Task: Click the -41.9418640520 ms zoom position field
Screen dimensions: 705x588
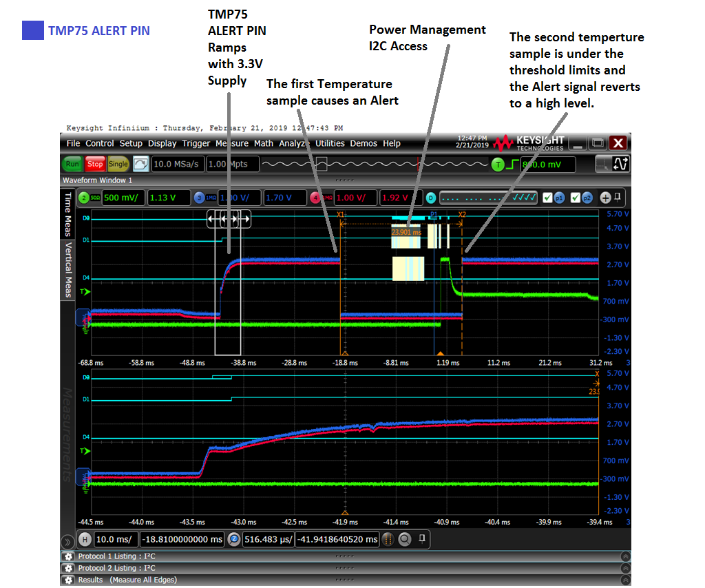Action: coord(337,539)
